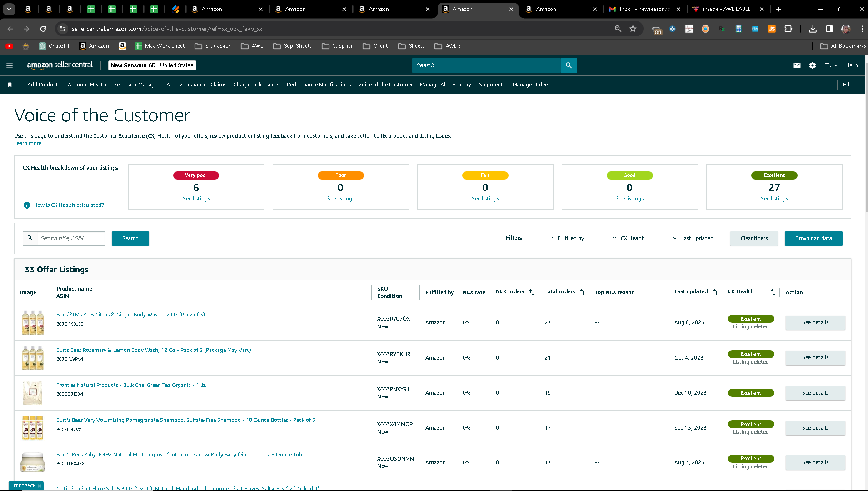See listings under Excellent

774,199
